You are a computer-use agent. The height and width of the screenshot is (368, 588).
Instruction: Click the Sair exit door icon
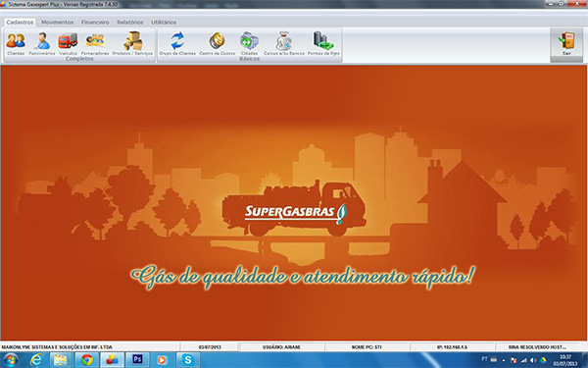point(566,44)
